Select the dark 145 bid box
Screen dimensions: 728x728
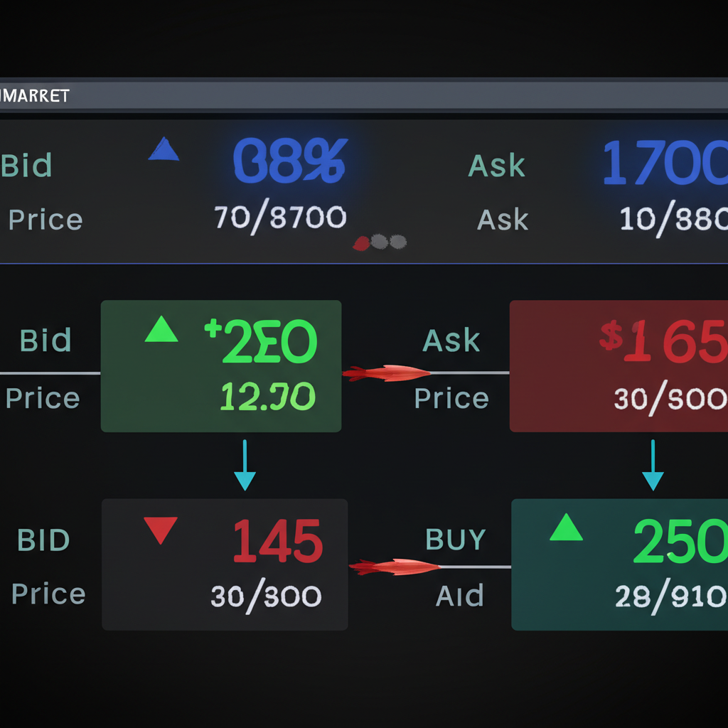225,564
